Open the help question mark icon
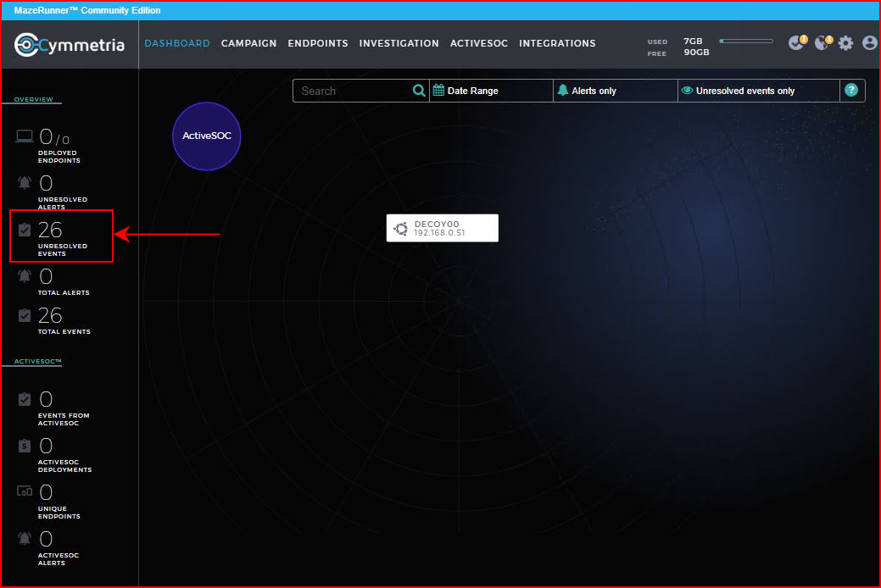Image resolution: width=881 pixels, height=588 pixels. click(851, 90)
